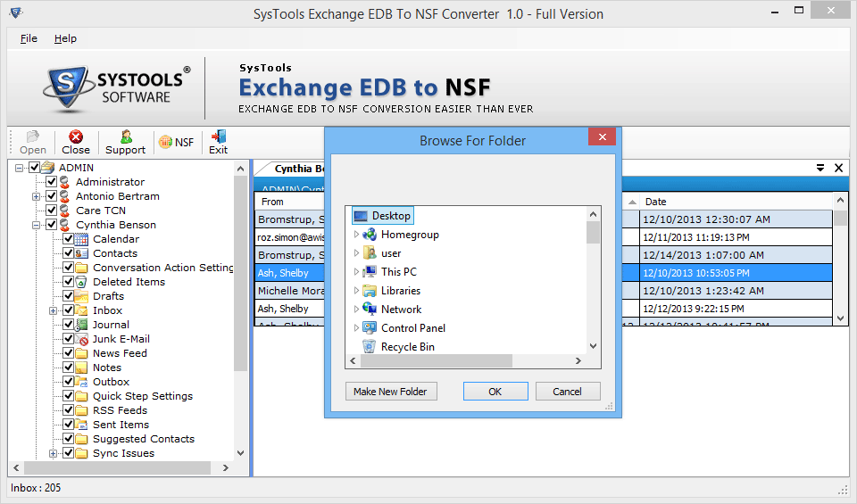
Task: Click Cancel in Browse For Folder
Action: pyautogui.click(x=568, y=392)
